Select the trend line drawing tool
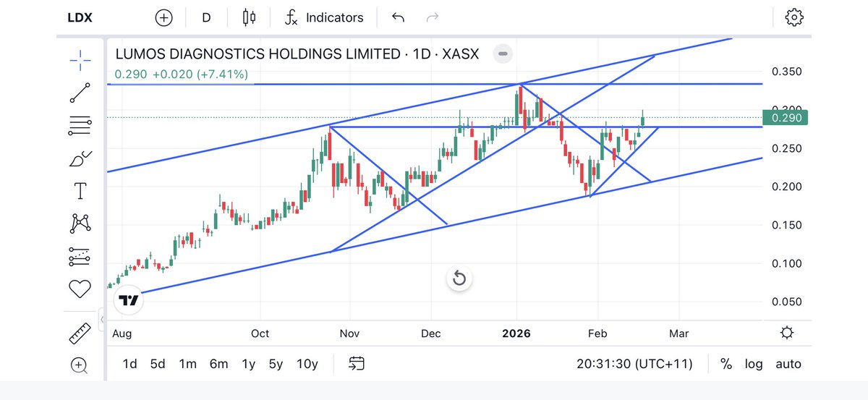The width and height of the screenshot is (868, 400). pyautogui.click(x=80, y=93)
